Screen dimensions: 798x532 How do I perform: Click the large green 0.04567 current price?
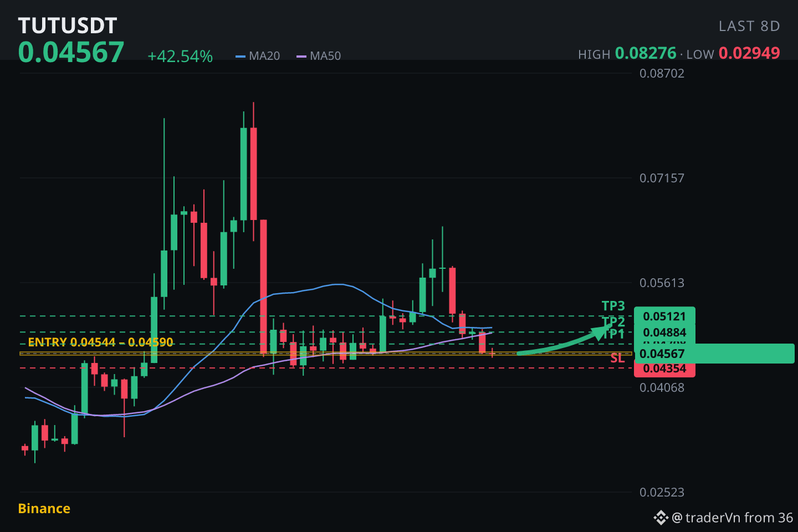tap(71, 53)
